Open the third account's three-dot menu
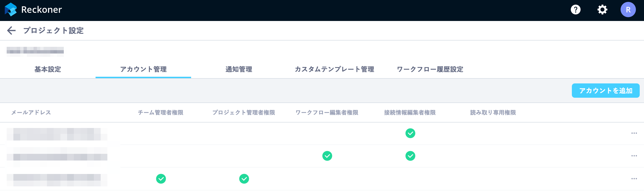The image size is (644, 194). pos(634,179)
